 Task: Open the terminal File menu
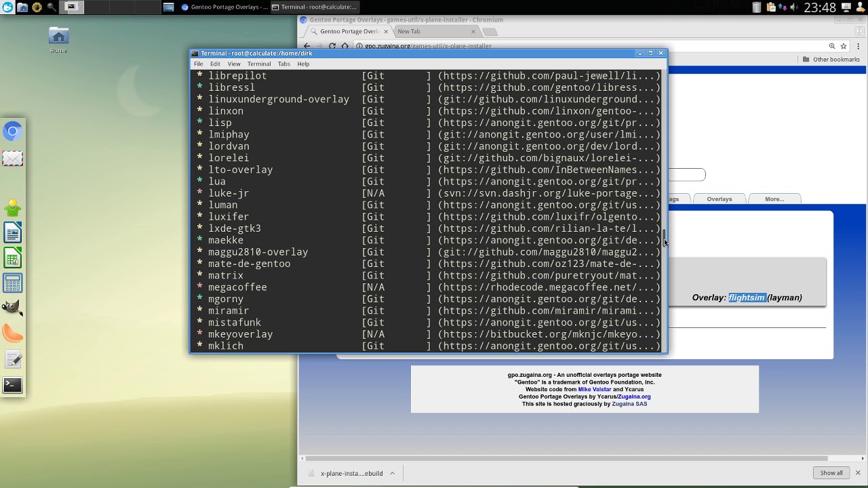[x=198, y=64]
